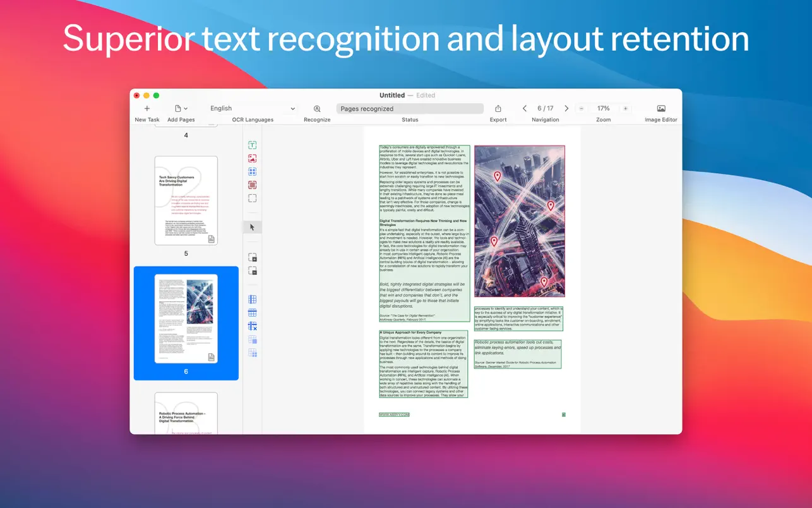Click the Recognize label
Screen dimensions: 812x508
click(317, 119)
